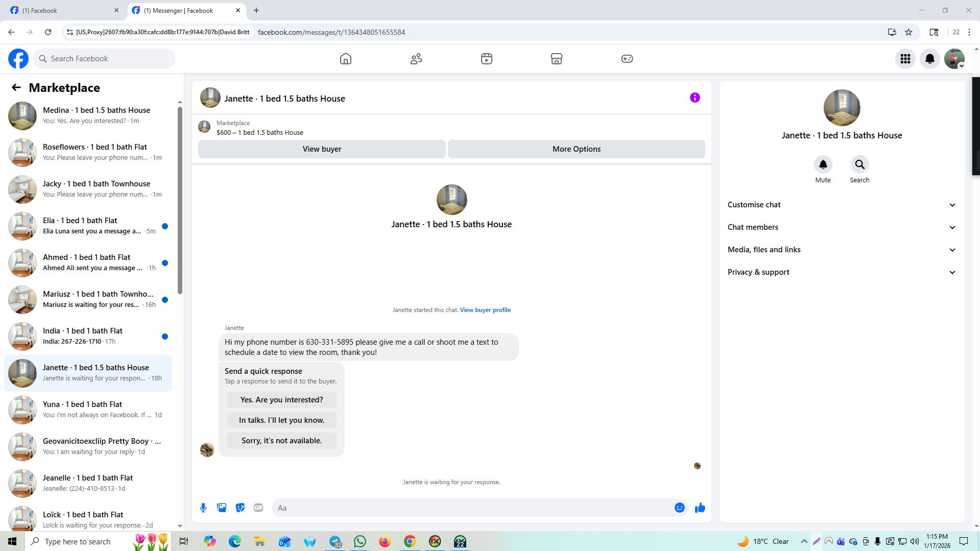Bookmark this page with the star icon
The height and width of the screenshot is (551, 980).
(909, 32)
